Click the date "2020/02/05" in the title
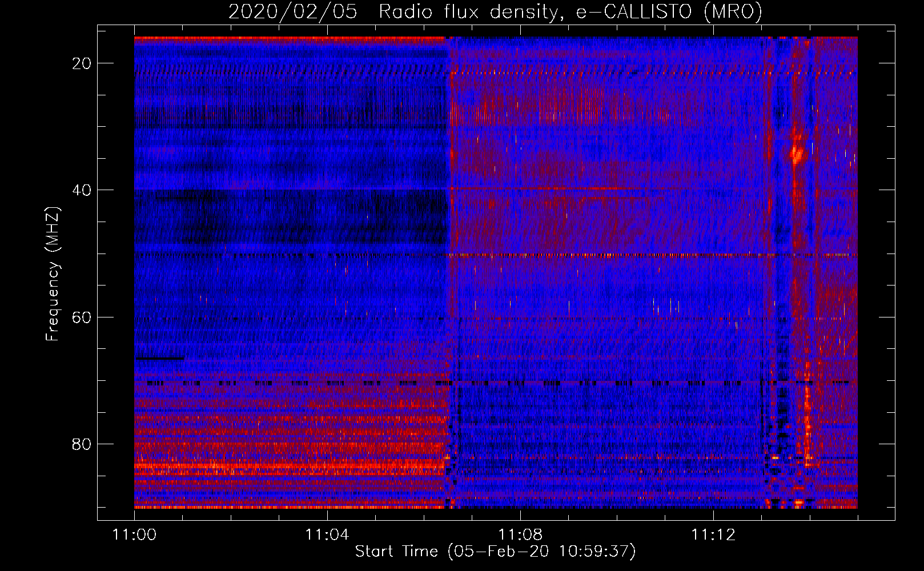 click(293, 11)
